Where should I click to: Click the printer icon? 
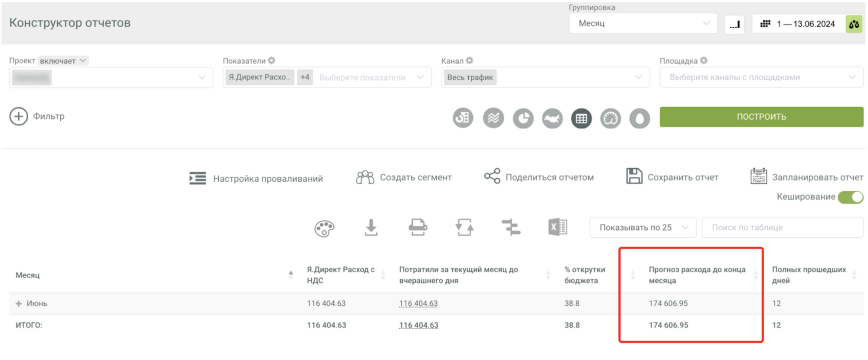point(418,227)
